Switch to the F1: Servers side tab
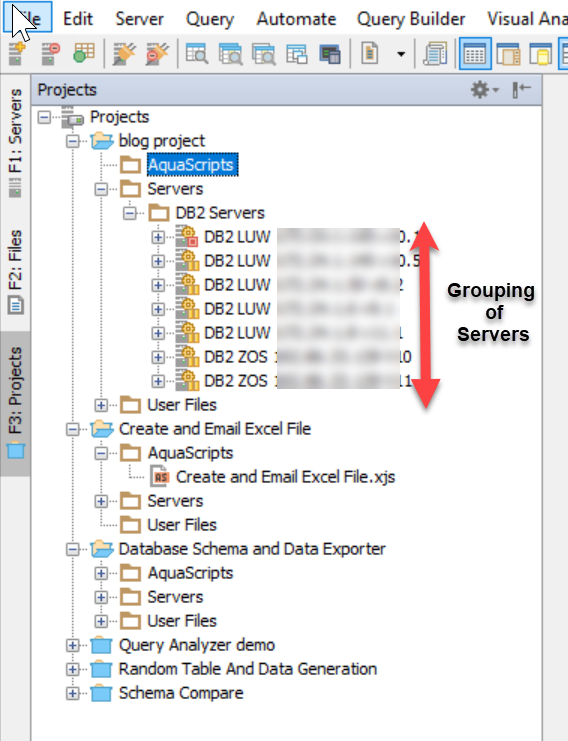568x741 pixels. tap(15, 143)
